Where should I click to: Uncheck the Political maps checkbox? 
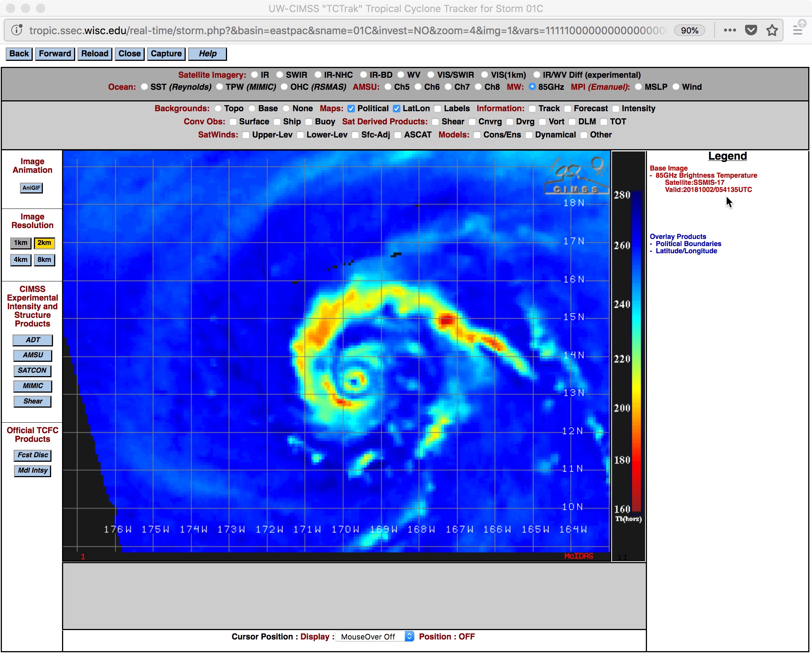pos(351,109)
